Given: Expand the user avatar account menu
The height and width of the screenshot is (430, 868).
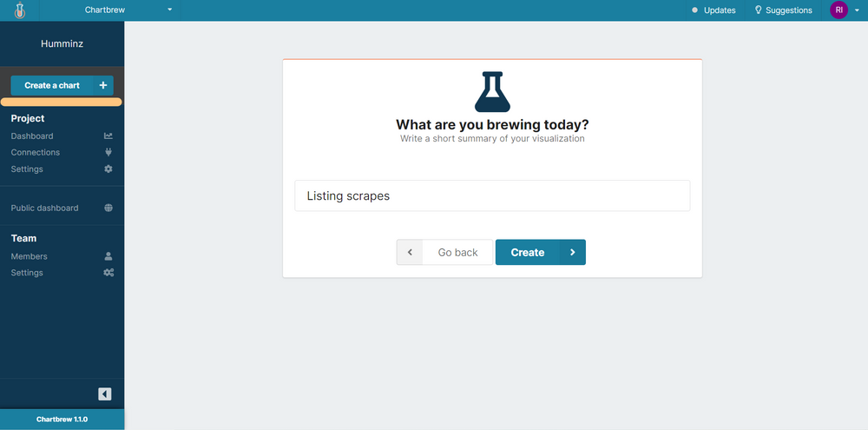Looking at the screenshot, I should 845,10.
